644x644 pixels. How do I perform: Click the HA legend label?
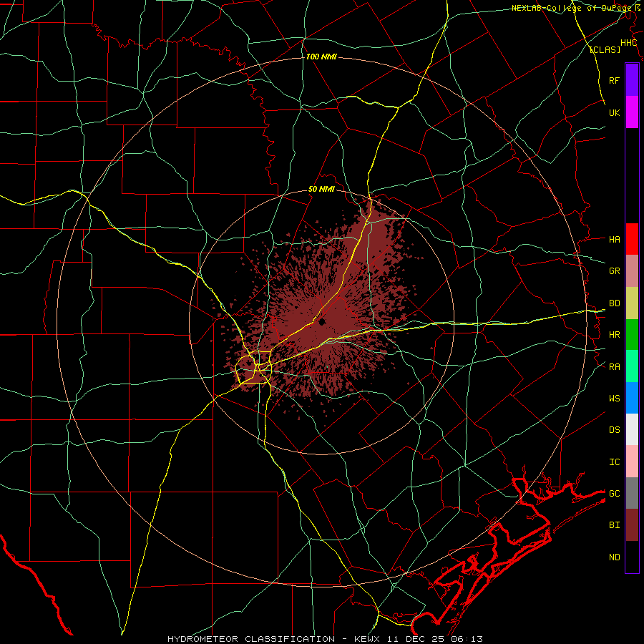(x=614, y=239)
